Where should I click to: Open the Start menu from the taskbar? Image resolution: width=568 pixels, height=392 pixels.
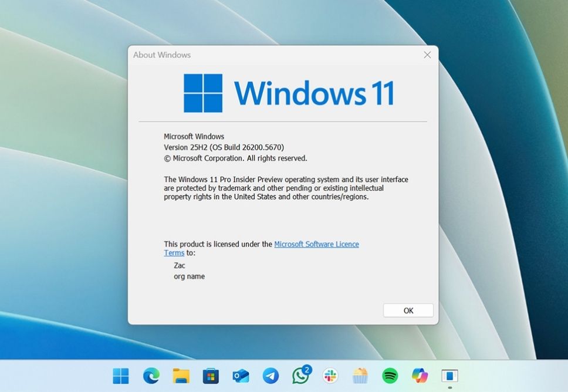click(121, 376)
